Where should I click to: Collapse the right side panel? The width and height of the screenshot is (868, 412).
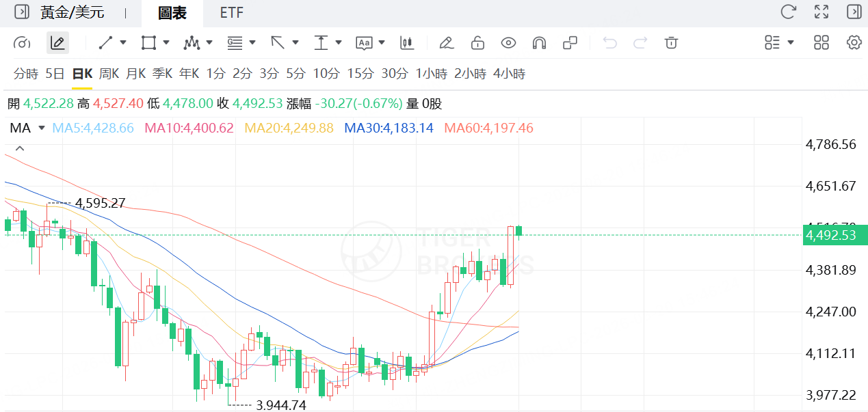pyautogui.click(x=854, y=12)
